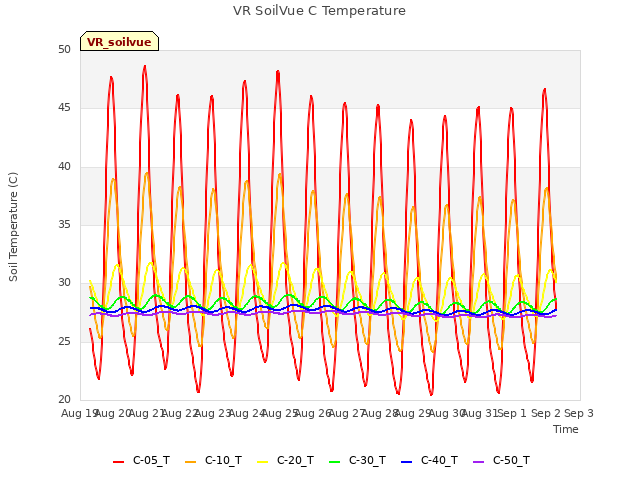Click the Sep 1 date tick label
This screenshot has width=640, height=480.
(x=512, y=413)
